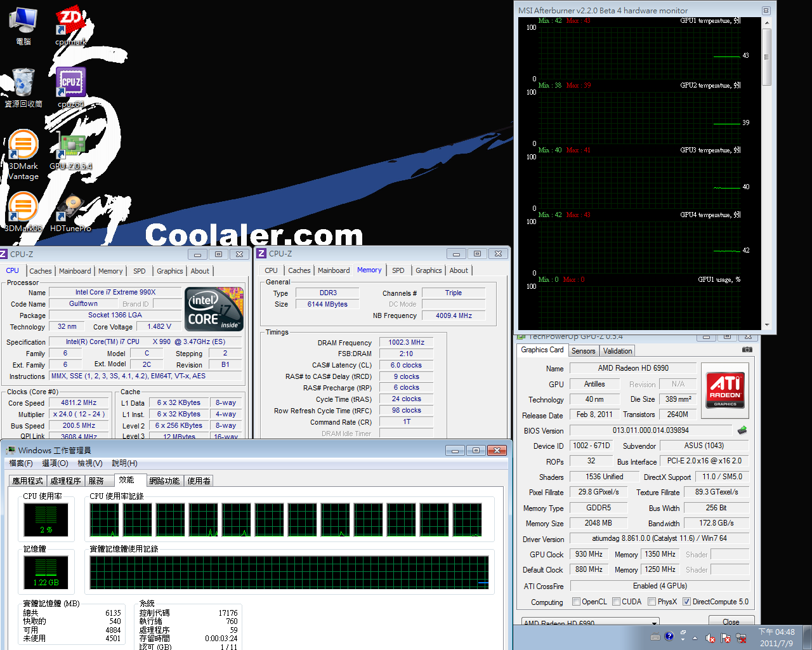Open the 選項(O) menu in Task Manager

(55, 463)
